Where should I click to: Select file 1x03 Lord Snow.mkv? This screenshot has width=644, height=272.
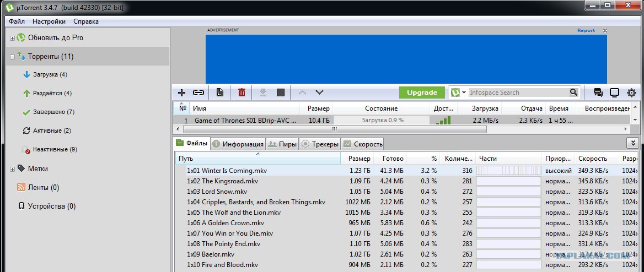tap(217, 192)
